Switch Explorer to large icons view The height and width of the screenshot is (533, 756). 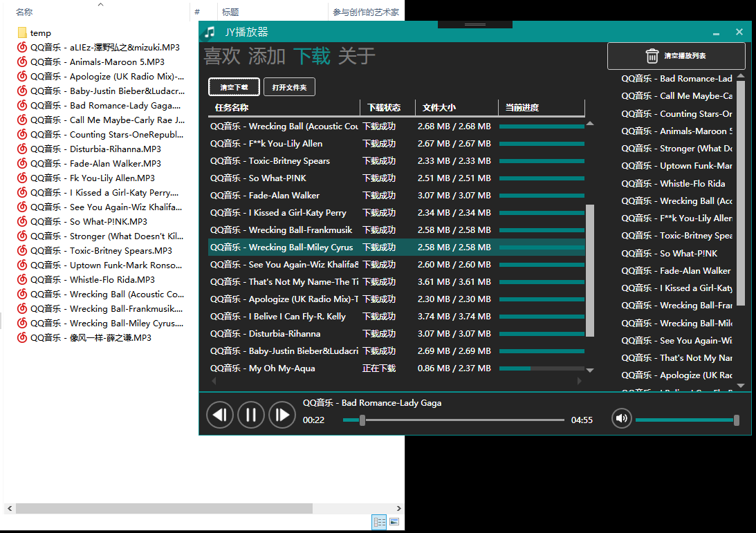point(394,522)
